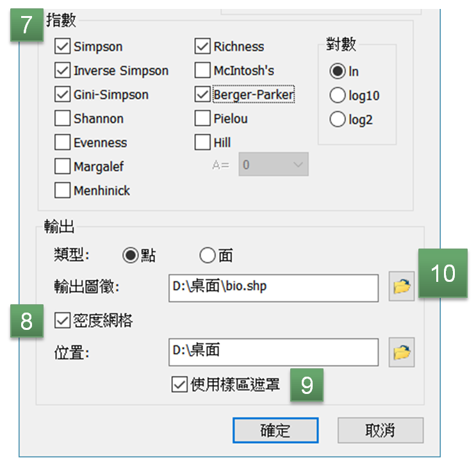Image resolution: width=476 pixels, height=458 pixels.
Task: Open the A= value dropdown
Action: point(274,165)
